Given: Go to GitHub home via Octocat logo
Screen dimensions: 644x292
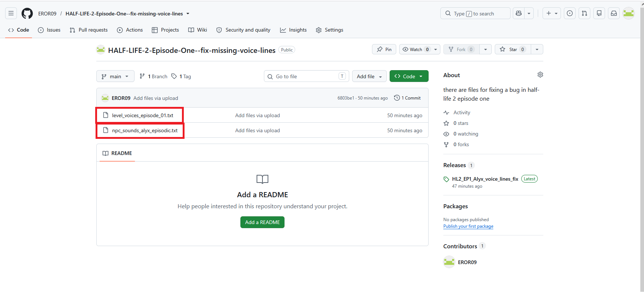Looking at the screenshot, I should pos(27,14).
